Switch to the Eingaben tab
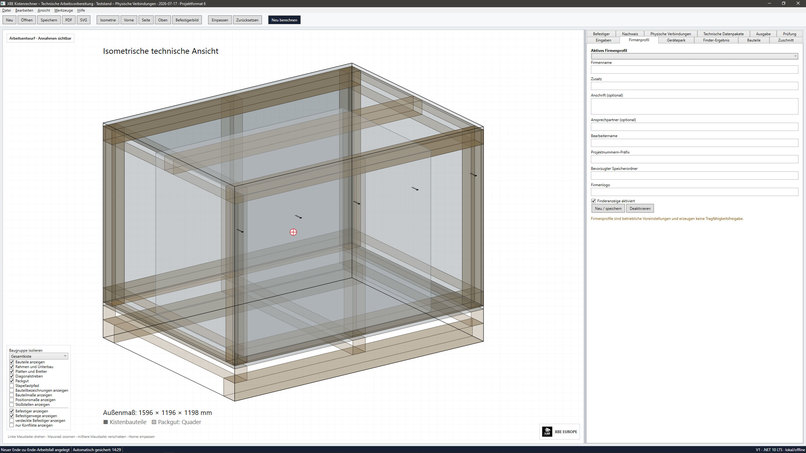 coord(603,40)
